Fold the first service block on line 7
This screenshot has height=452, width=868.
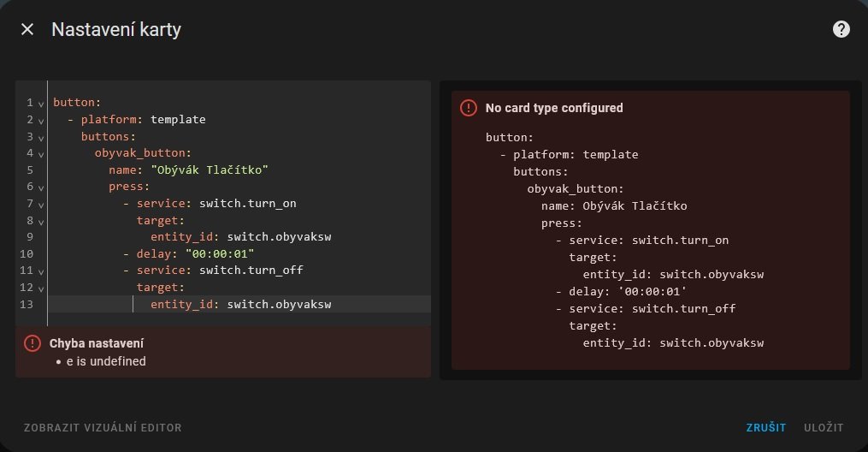pos(41,205)
